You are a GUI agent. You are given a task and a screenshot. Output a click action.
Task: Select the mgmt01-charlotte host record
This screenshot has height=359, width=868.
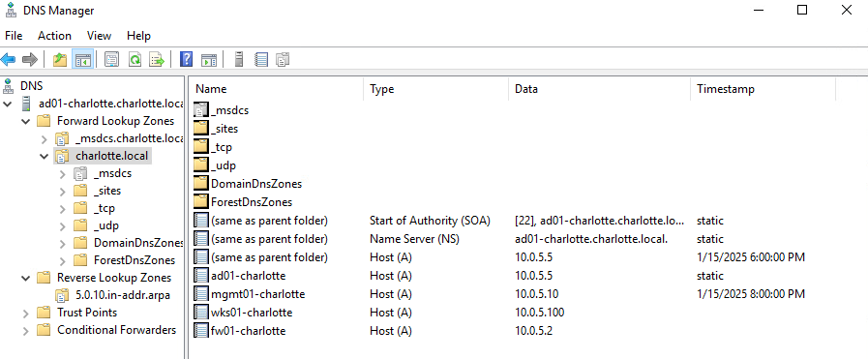click(257, 294)
